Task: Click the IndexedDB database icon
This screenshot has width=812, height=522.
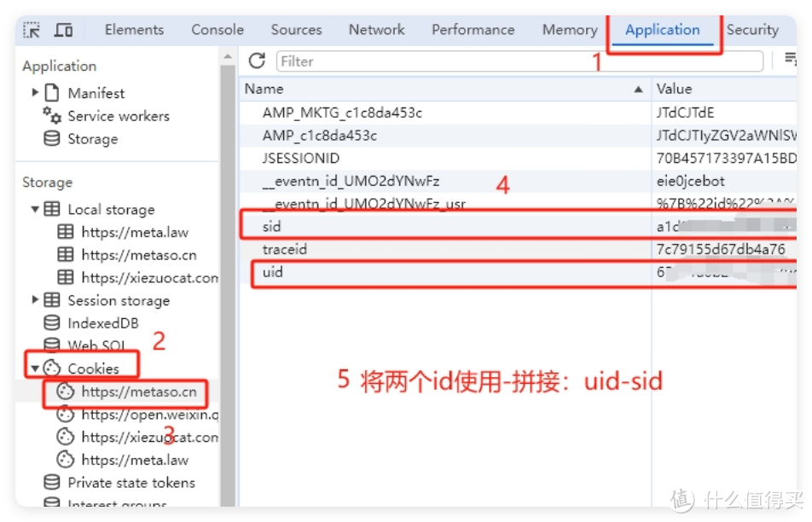Action: click(52, 322)
